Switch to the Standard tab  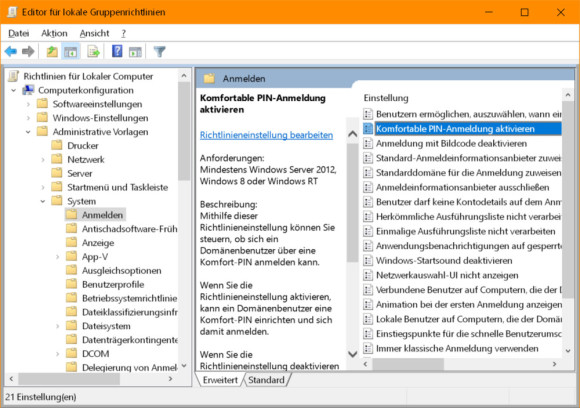click(x=266, y=380)
